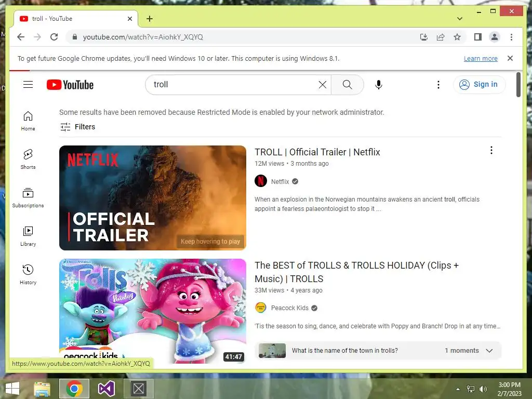Open TROLL | Official Trailer | Netflix title
The height and width of the screenshot is (399, 532).
(x=317, y=152)
